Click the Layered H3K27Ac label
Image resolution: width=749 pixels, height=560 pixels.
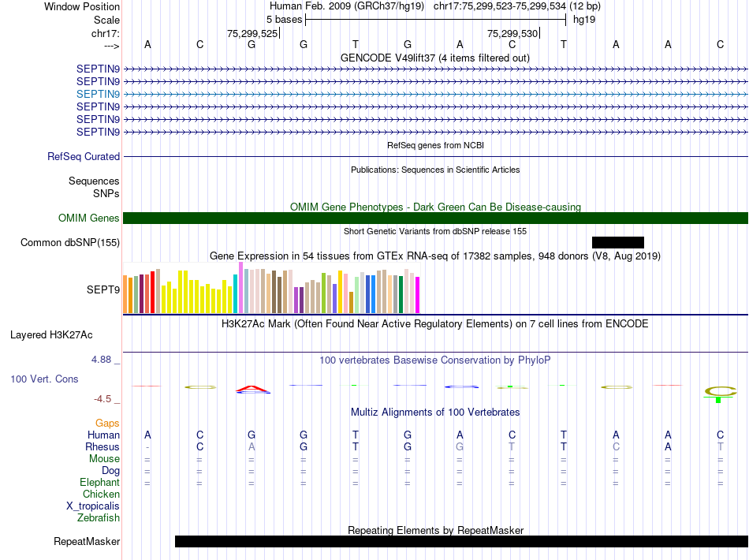click(51, 335)
